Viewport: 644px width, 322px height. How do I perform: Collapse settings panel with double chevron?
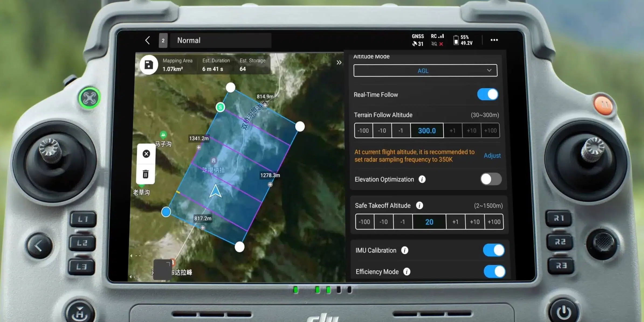[339, 63]
